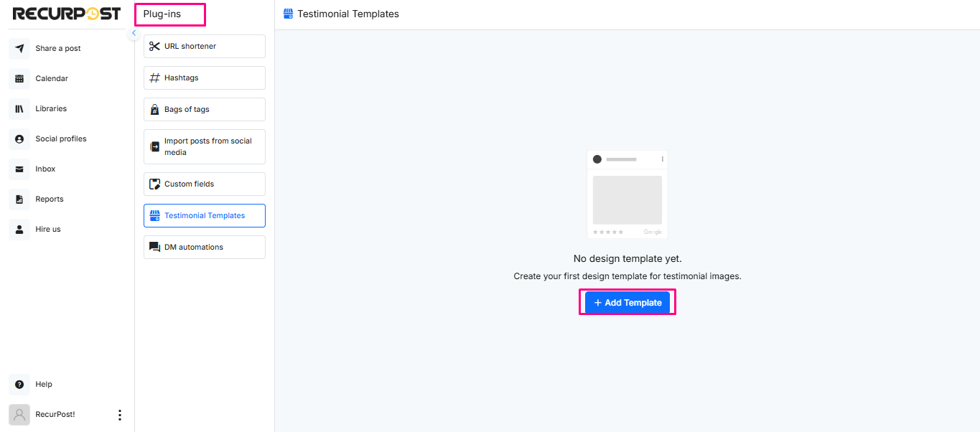
Task: Click the URL shortener scissors icon
Action: (154, 46)
